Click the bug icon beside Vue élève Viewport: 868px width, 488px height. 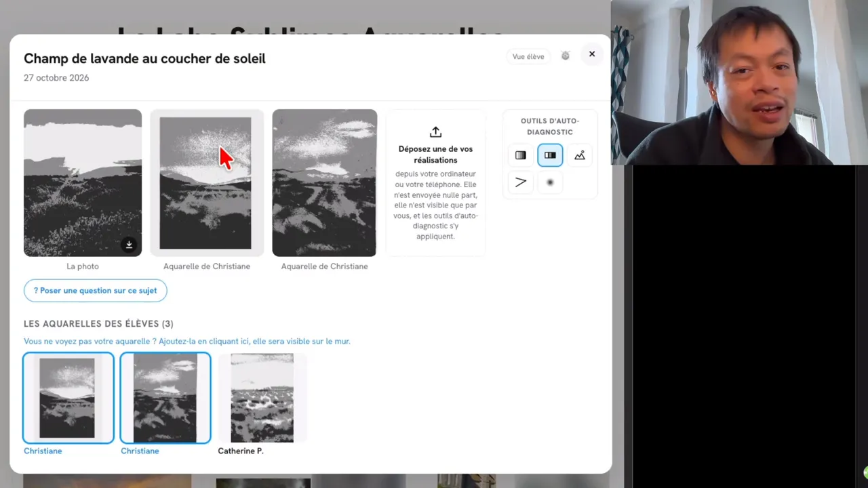tap(566, 56)
